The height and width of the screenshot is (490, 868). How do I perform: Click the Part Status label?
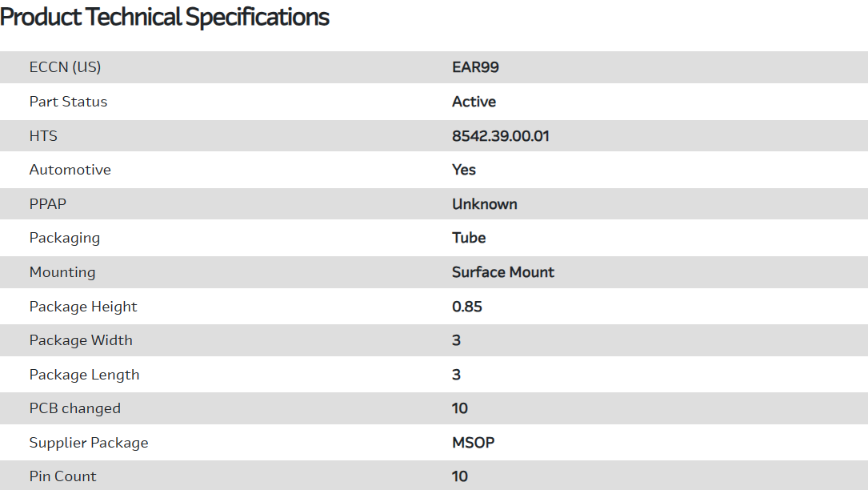coord(68,102)
